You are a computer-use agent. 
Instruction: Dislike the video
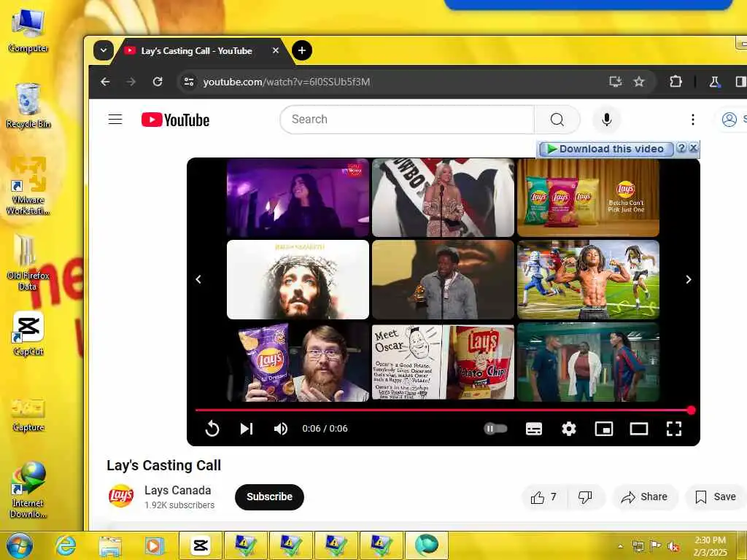tap(586, 497)
